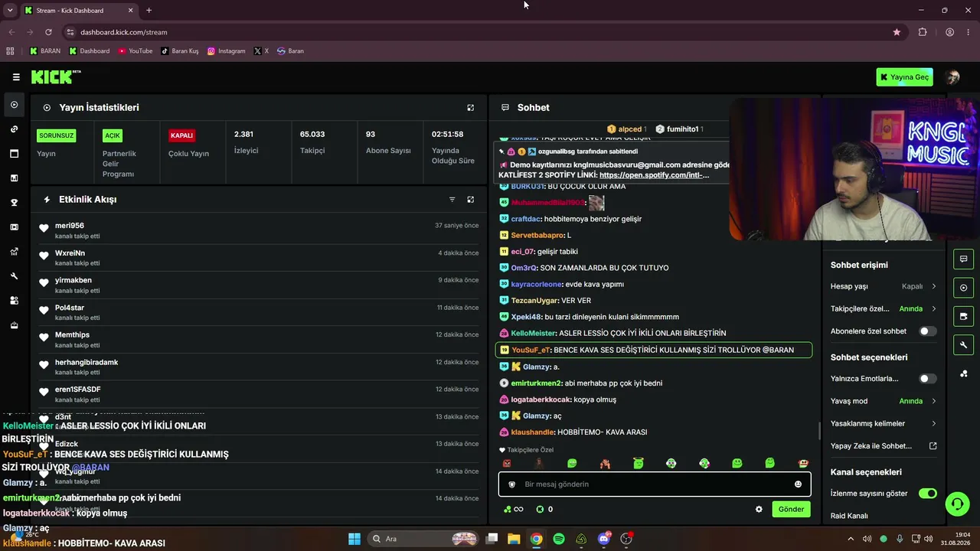Open the BARAN bookmark
Screen dimensions: 980x551
tap(45, 51)
